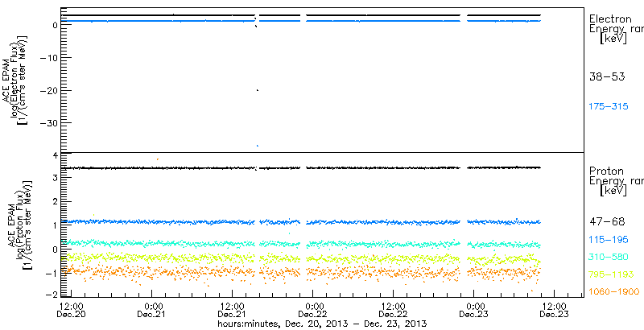Click the -10 tick on electron flux axis
This screenshot has height=330, width=644.
point(47,57)
